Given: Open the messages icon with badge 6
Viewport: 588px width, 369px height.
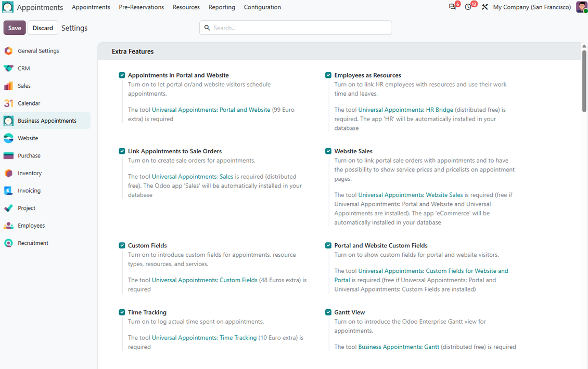Looking at the screenshot, I should point(452,7).
